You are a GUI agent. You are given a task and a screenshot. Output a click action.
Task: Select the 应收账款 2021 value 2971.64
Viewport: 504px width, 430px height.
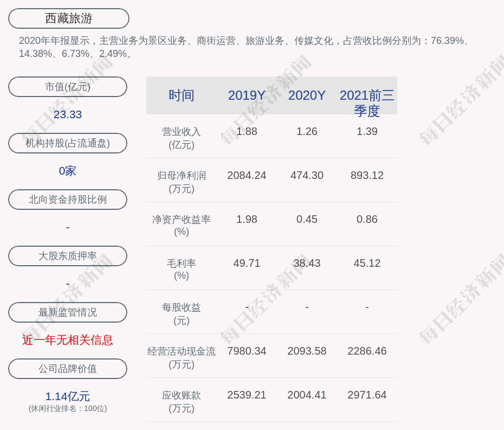pos(367,395)
